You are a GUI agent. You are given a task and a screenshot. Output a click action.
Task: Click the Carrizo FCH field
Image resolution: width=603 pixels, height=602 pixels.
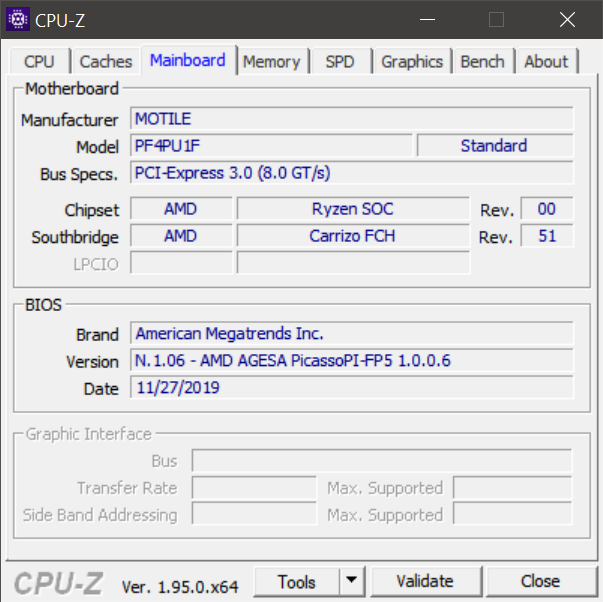coord(353,236)
